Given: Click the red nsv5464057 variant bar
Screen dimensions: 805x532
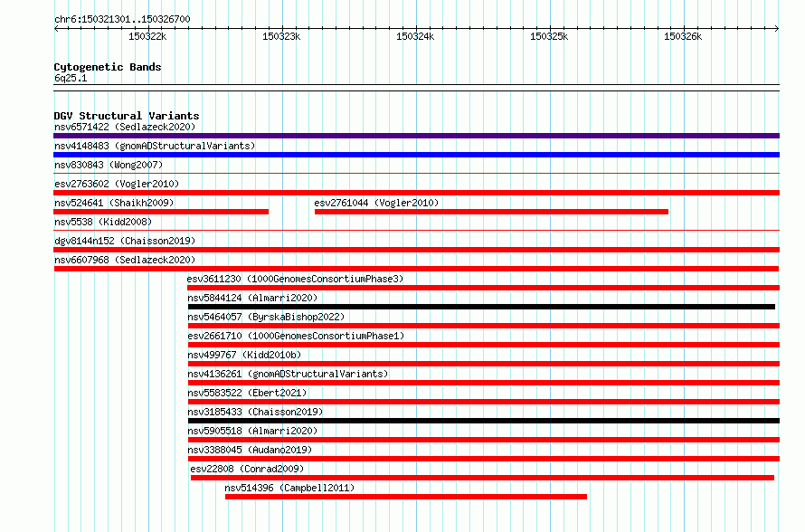Looking at the screenshot, I should [x=484, y=326].
